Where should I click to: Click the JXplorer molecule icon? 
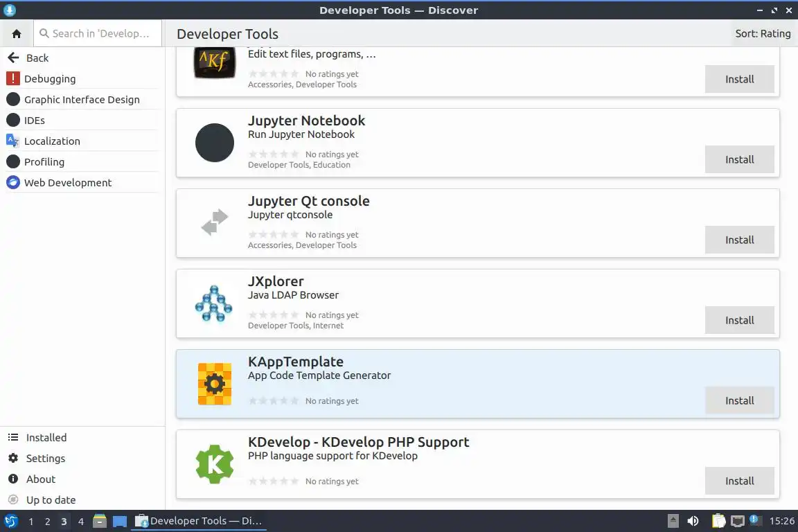(214, 303)
